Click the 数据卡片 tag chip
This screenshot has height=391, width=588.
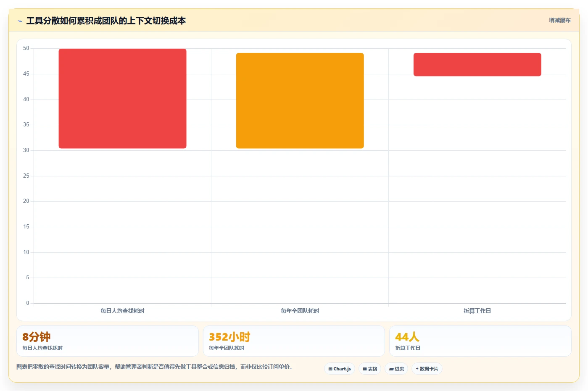point(427,369)
